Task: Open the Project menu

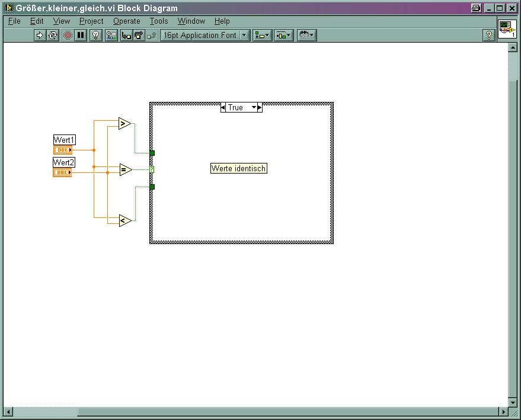Action: [x=91, y=21]
